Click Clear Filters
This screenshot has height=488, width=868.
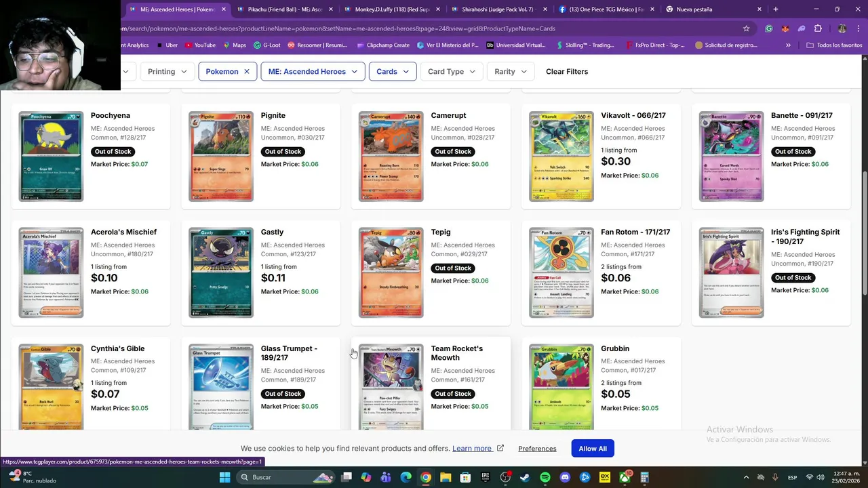567,71
